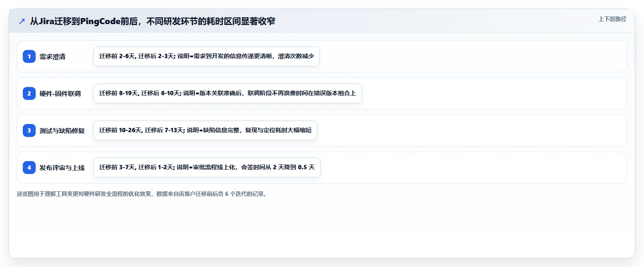Viewport: 644px width, 267px height.
Task: Click the detail box 迁移前 10-26天, 迁移后 7-13天
Action: click(x=205, y=130)
